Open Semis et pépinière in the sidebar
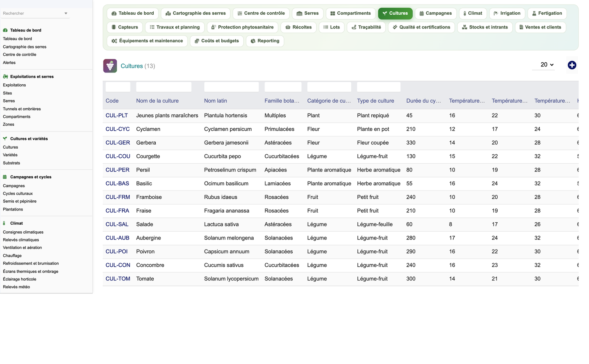Screen dimensions: 589x364 click(x=20, y=202)
